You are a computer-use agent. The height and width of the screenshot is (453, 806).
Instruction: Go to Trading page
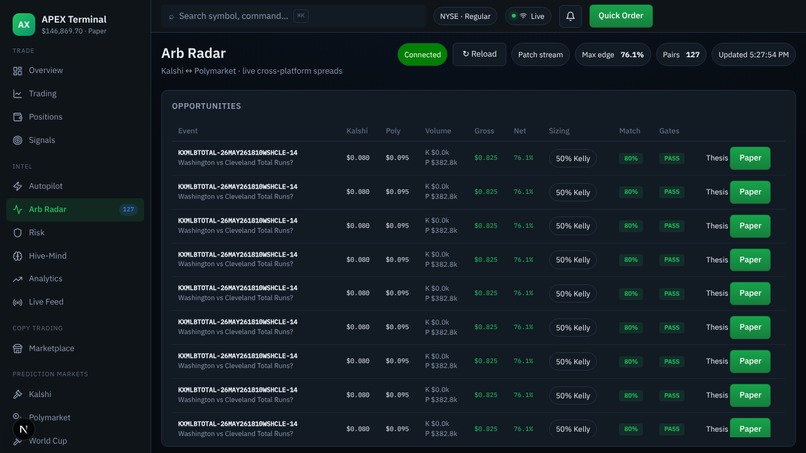(x=75, y=94)
